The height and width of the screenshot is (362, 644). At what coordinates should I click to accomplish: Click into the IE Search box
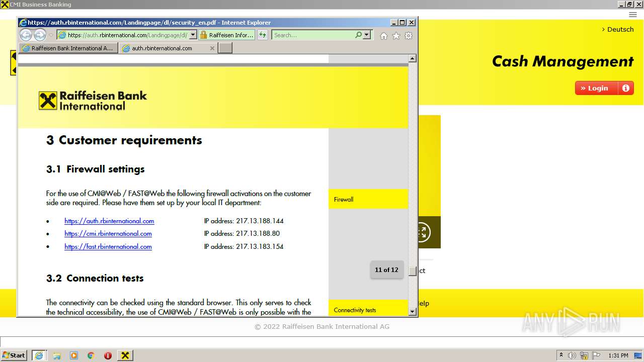point(313,35)
